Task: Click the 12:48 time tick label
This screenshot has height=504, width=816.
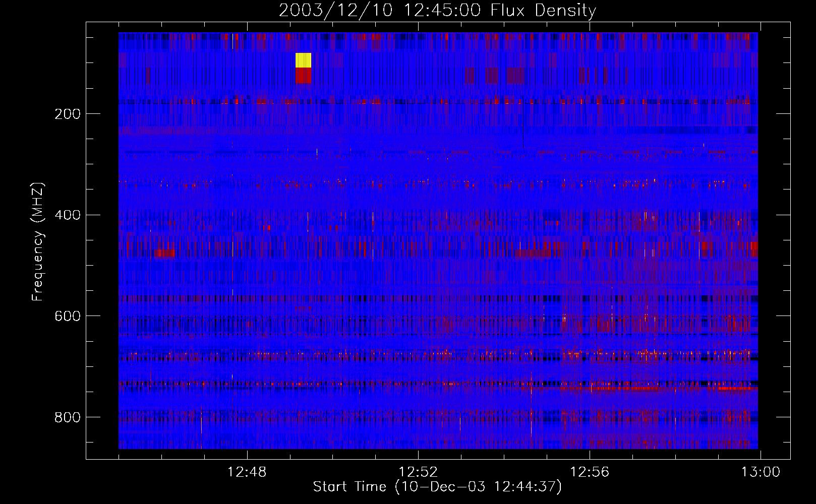Action: click(247, 472)
